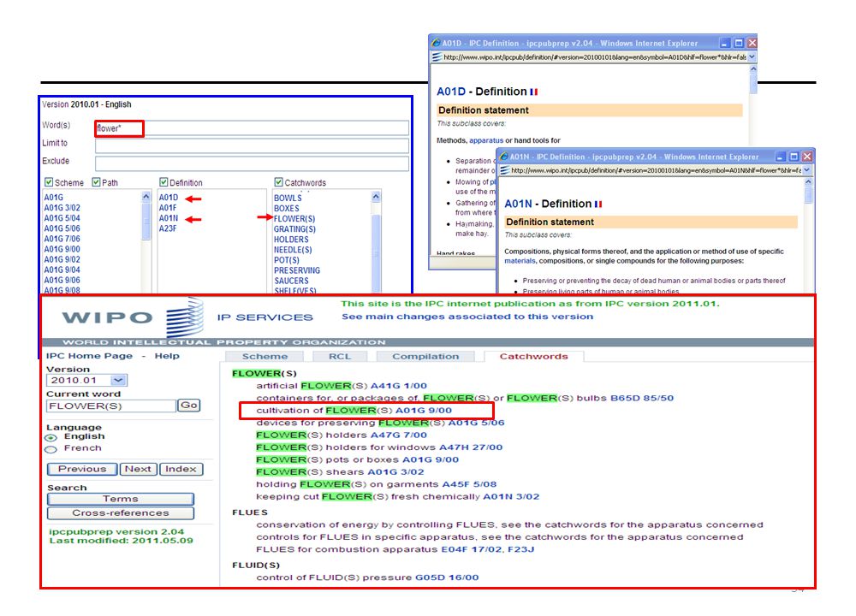Viewport: 856px width, 616px height.
Task: Open A23F in Definition results list
Action: pos(168,228)
